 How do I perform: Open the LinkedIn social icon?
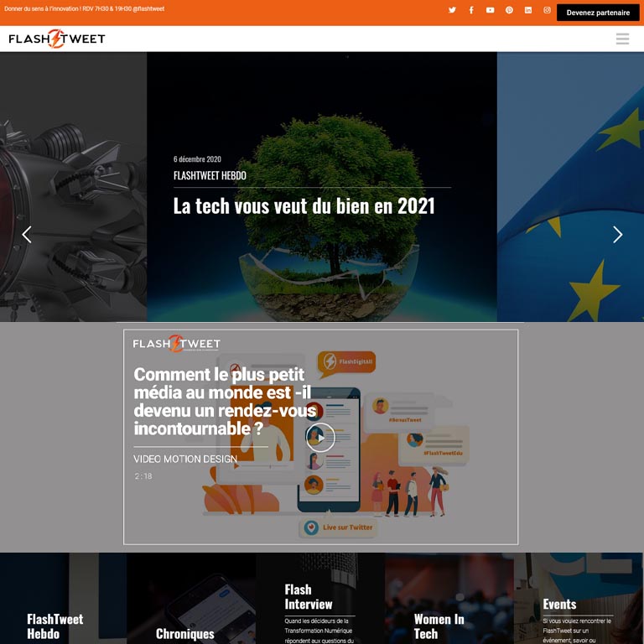tap(528, 10)
